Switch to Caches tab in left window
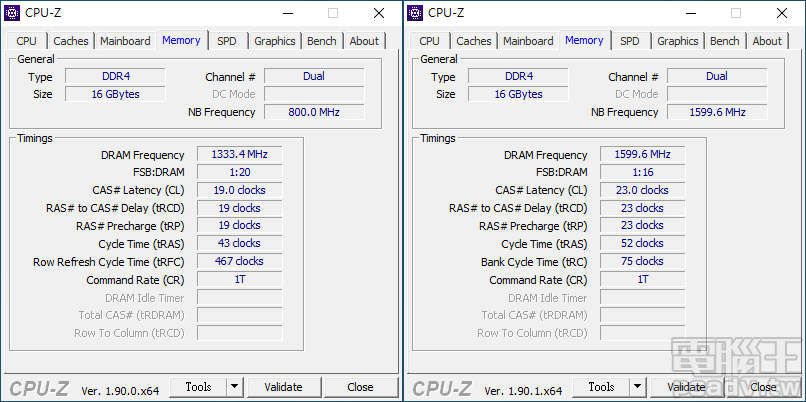The width and height of the screenshot is (806, 402). click(71, 41)
